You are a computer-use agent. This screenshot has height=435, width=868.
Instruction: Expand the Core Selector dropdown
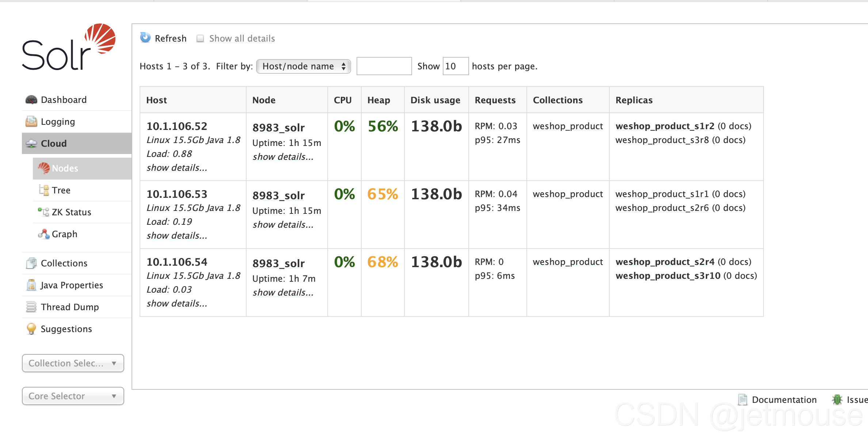pyautogui.click(x=73, y=396)
